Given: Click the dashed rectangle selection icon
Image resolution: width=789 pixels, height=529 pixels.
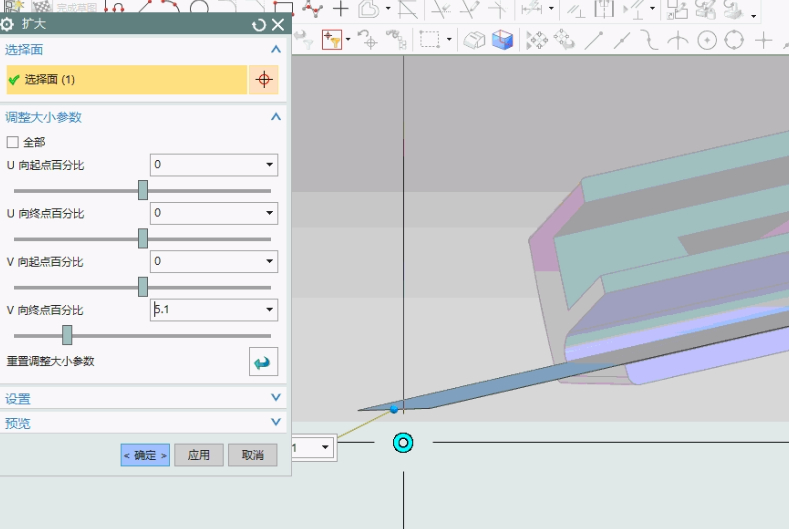Looking at the screenshot, I should tap(430, 40).
